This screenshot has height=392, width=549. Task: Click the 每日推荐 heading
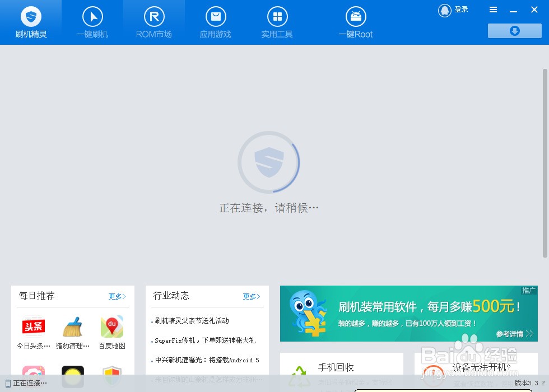37,296
